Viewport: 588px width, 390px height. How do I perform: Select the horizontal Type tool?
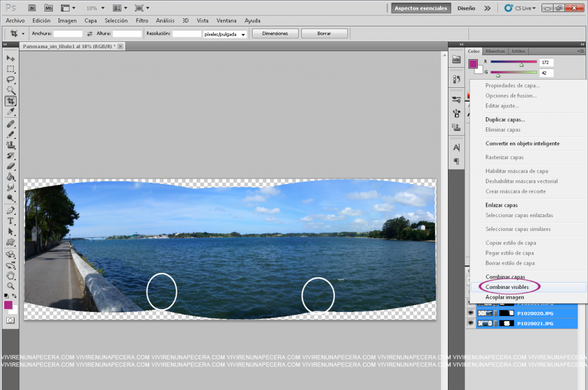pyautogui.click(x=10, y=221)
